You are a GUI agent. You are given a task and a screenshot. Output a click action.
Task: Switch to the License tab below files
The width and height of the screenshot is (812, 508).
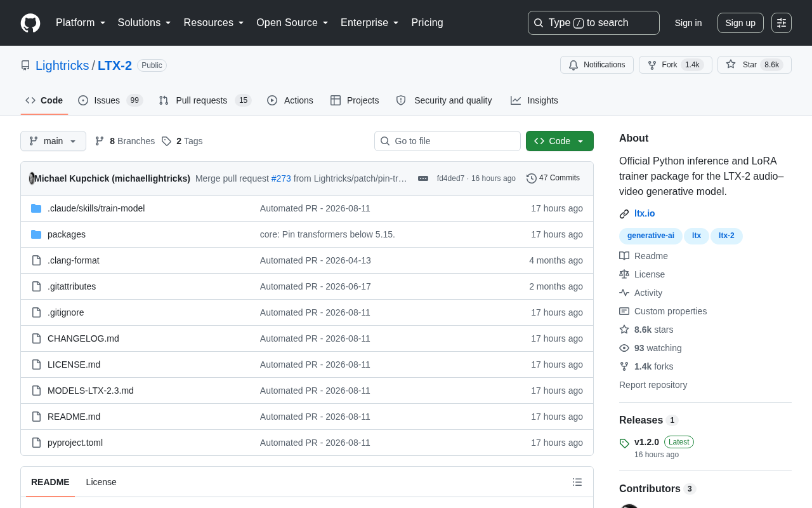101,482
